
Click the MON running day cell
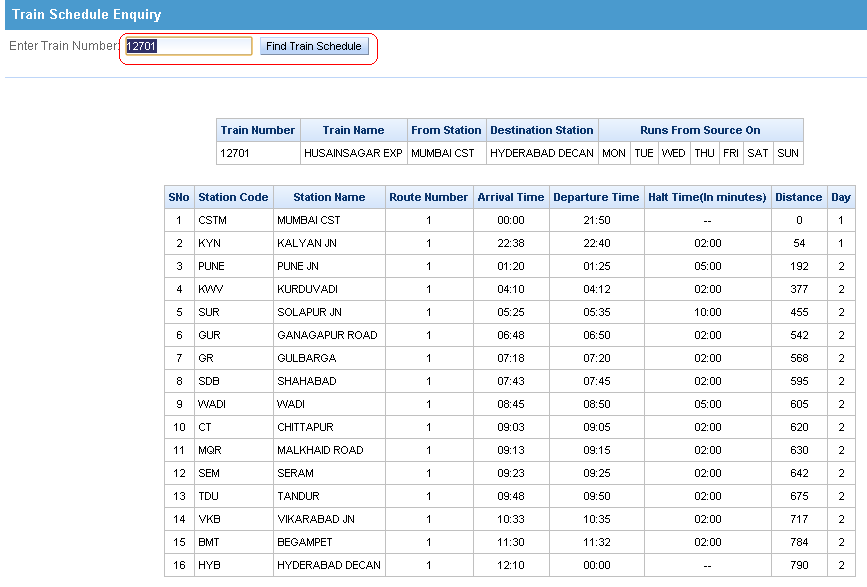pos(614,153)
